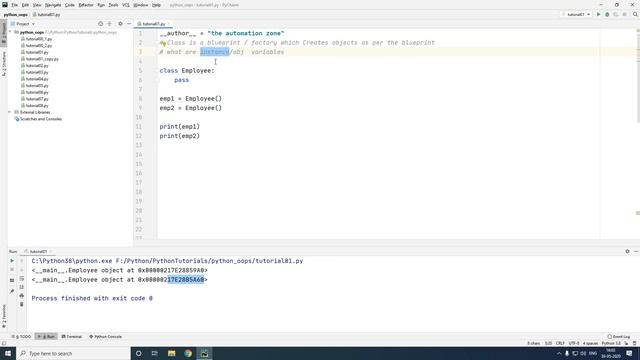Screen dimensions: 640x360
Task: Click the collapse-all icon in Project panel
Action: 109,24
